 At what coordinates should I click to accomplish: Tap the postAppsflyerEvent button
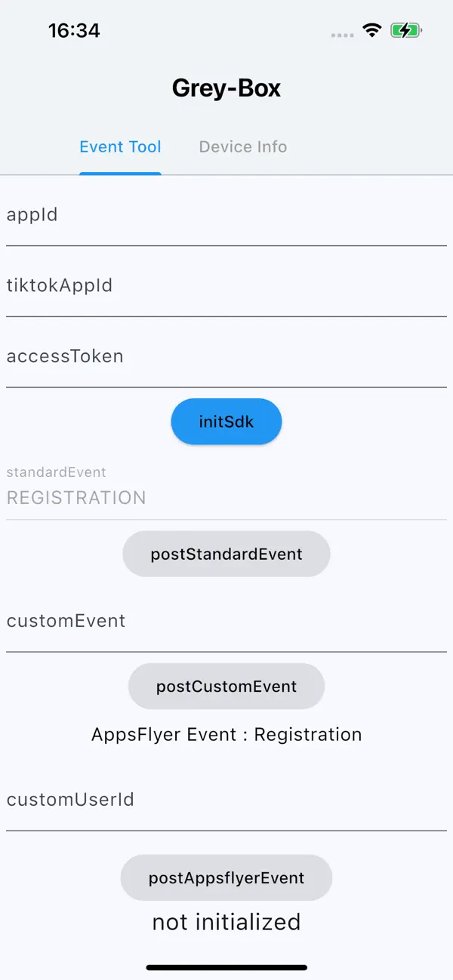pos(226,877)
